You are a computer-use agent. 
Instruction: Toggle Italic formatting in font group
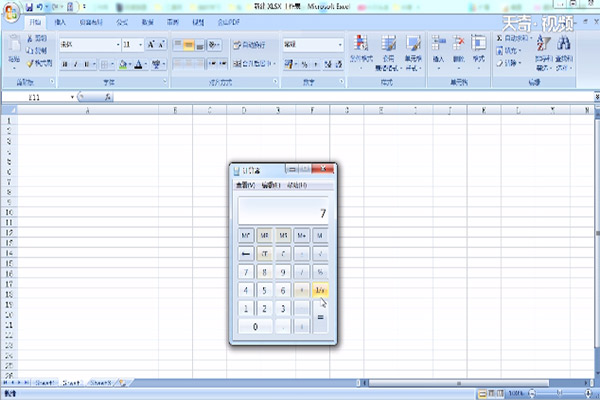[76, 64]
